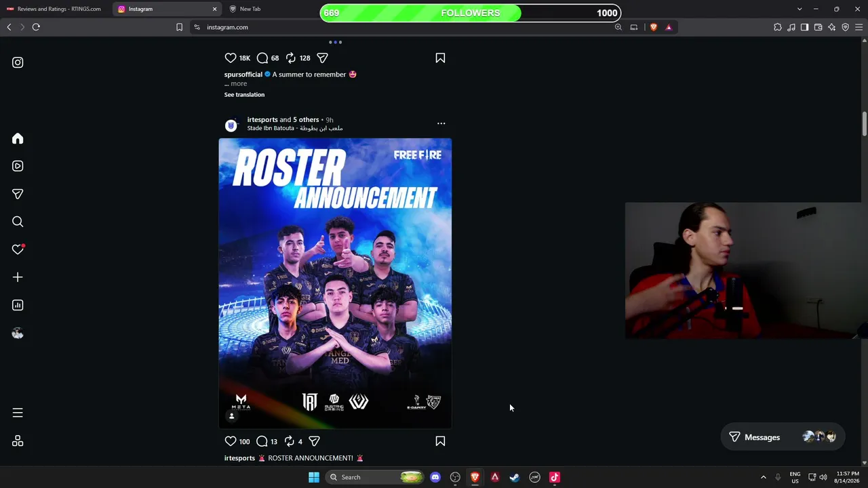Open Steam from the taskbar
The width and height of the screenshot is (868, 488).
click(x=515, y=477)
